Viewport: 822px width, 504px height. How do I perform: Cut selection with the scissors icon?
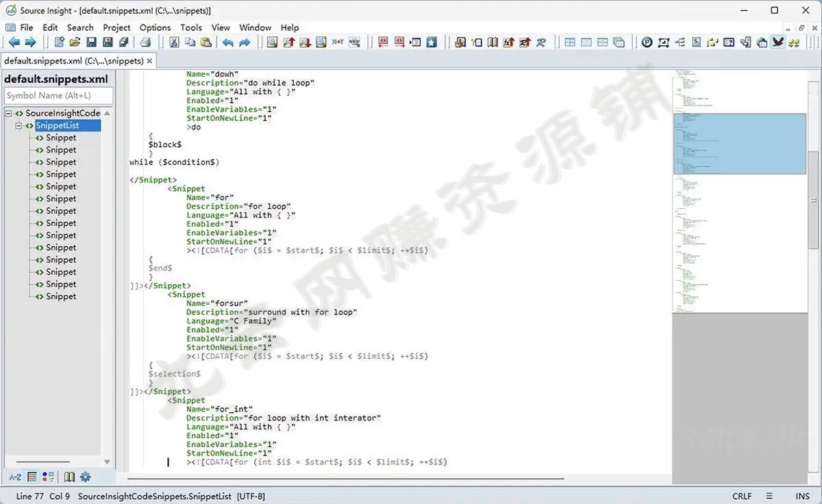pyautogui.click(x=174, y=42)
